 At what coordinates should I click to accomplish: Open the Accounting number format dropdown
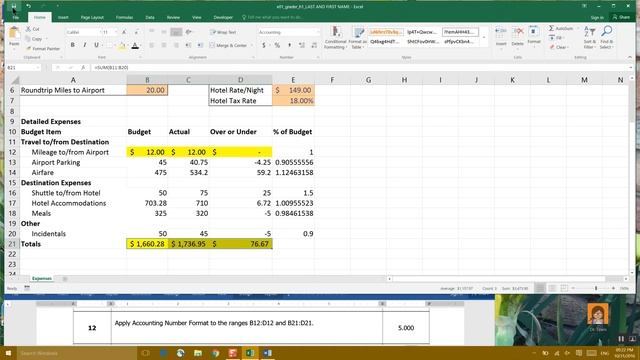[318, 32]
